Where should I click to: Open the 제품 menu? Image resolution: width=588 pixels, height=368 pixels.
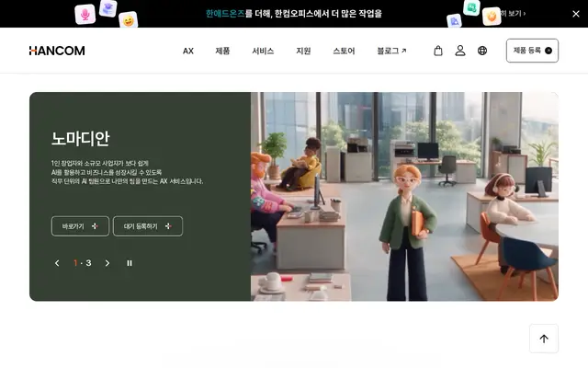click(222, 51)
